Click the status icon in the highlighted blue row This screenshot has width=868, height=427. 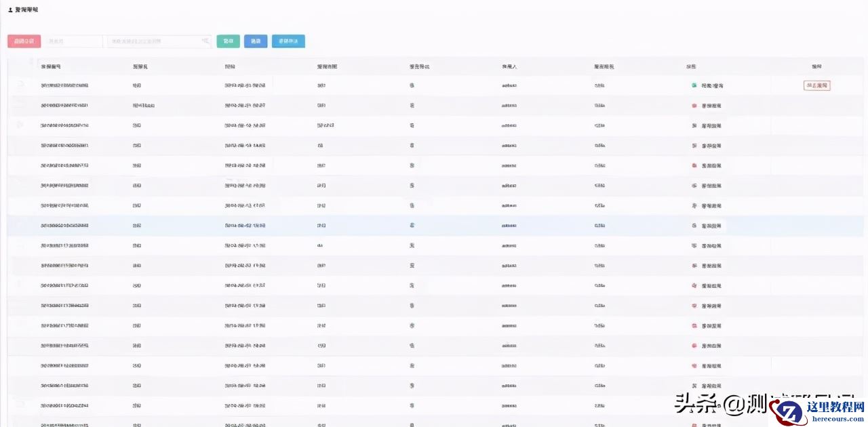click(694, 225)
